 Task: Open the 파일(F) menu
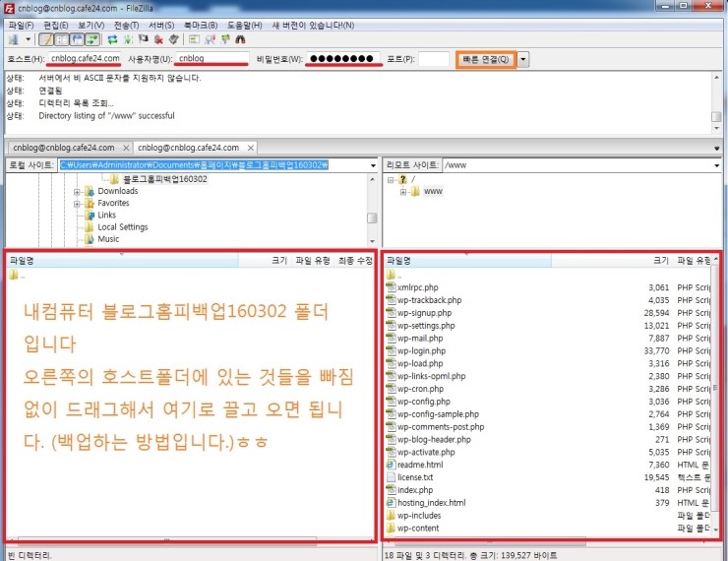[22, 25]
